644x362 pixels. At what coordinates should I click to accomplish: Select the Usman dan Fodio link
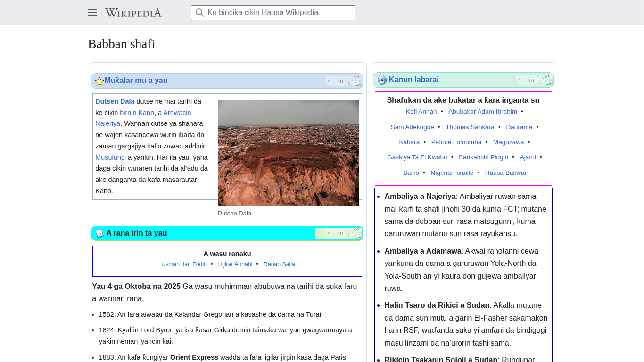(184, 264)
